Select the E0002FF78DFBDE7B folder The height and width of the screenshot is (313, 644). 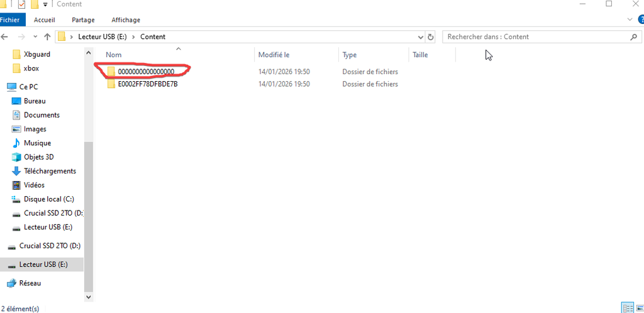pyautogui.click(x=148, y=84)
